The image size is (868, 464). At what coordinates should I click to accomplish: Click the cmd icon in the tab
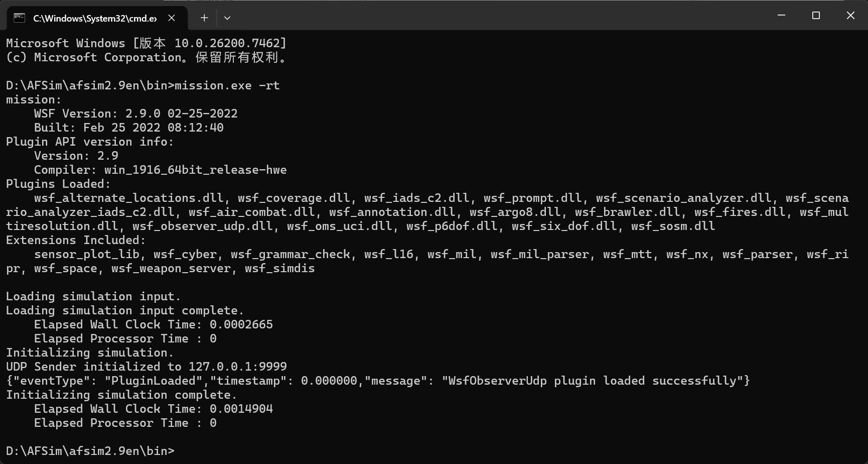20,18
